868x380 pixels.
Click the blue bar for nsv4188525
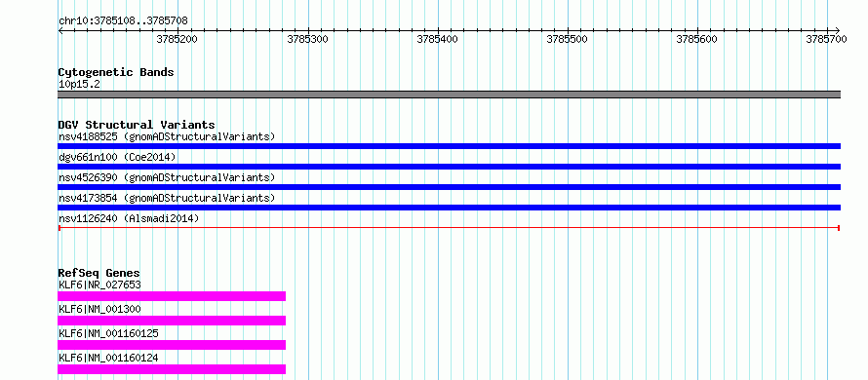point(449,146)
